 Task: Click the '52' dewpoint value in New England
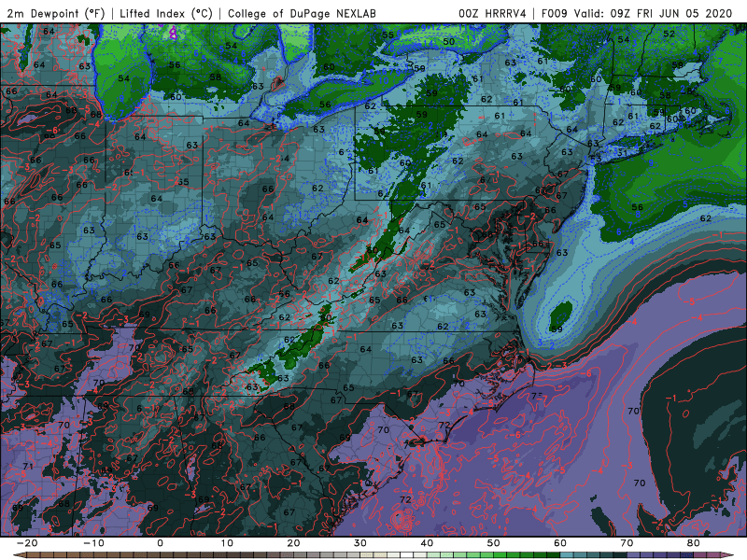coord(669,34)
